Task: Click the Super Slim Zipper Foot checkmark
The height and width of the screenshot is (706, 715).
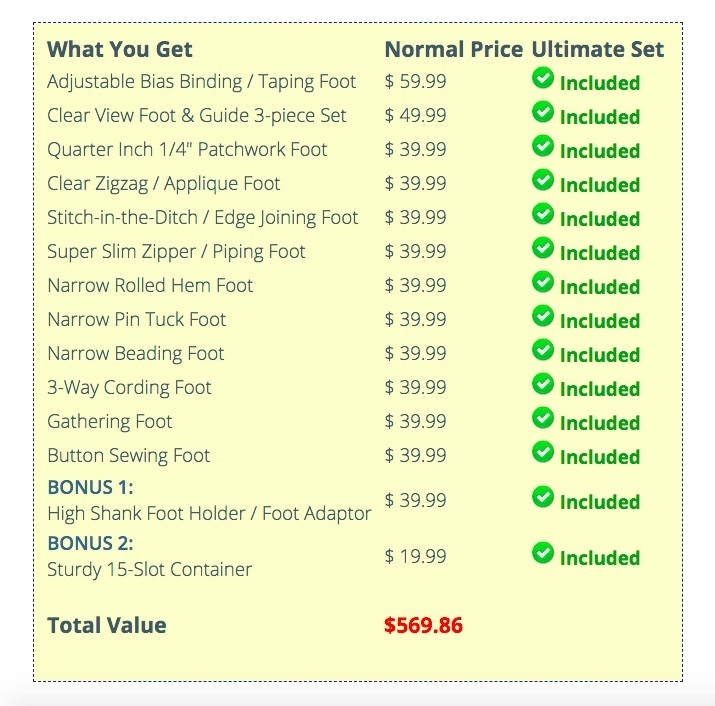Action: pos(543,248)
